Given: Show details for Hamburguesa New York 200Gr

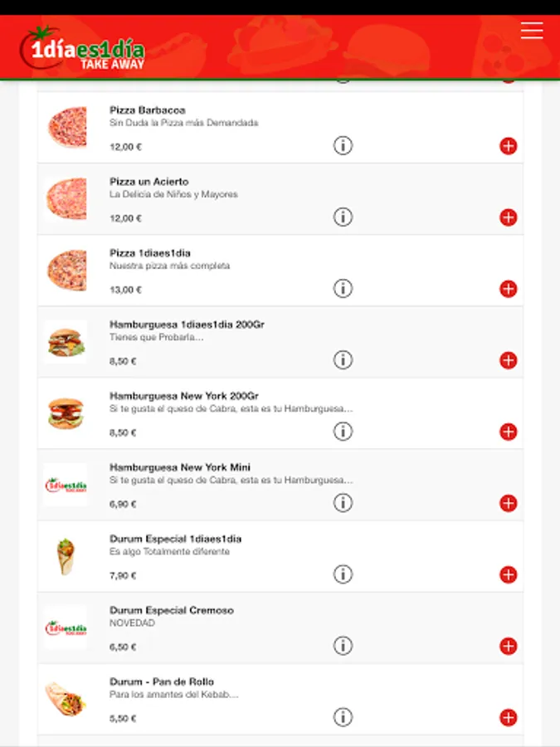Looking at the screenshot, I should coord(343,431).
